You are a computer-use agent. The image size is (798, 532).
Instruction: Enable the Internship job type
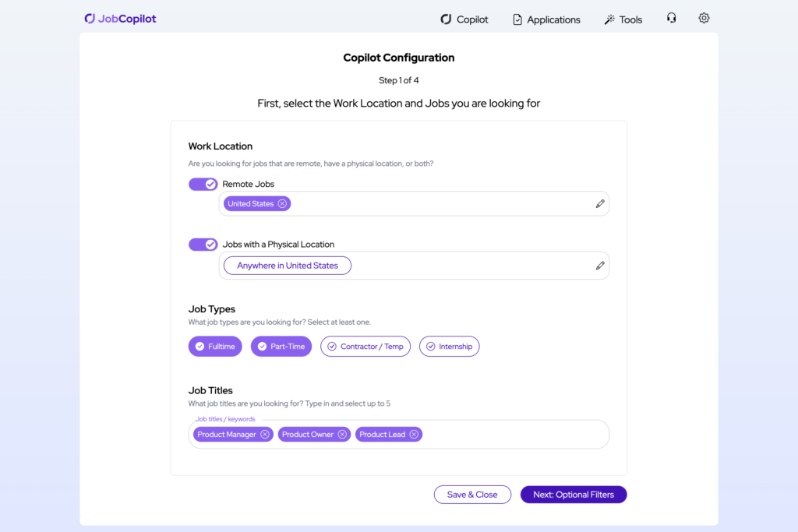[x=449, y=346]
